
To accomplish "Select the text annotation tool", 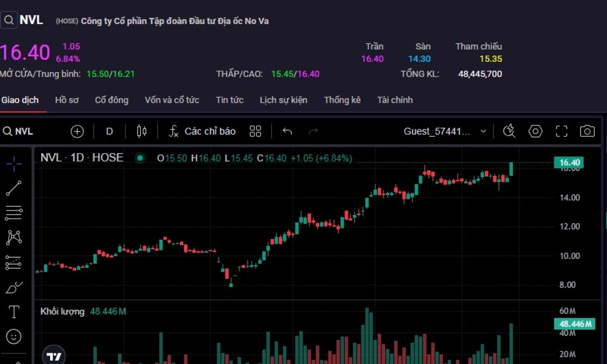I will (14, 312).
